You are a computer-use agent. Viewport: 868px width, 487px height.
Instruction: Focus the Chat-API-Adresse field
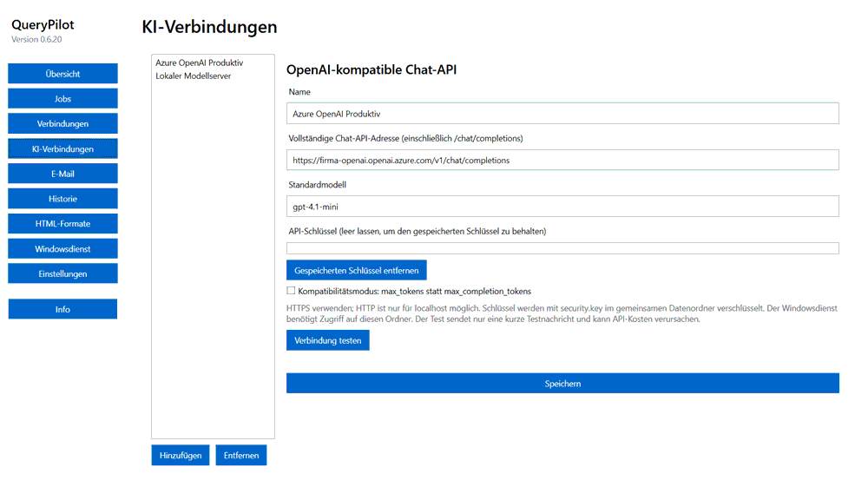pyautogui.click(x=562, y=160)
